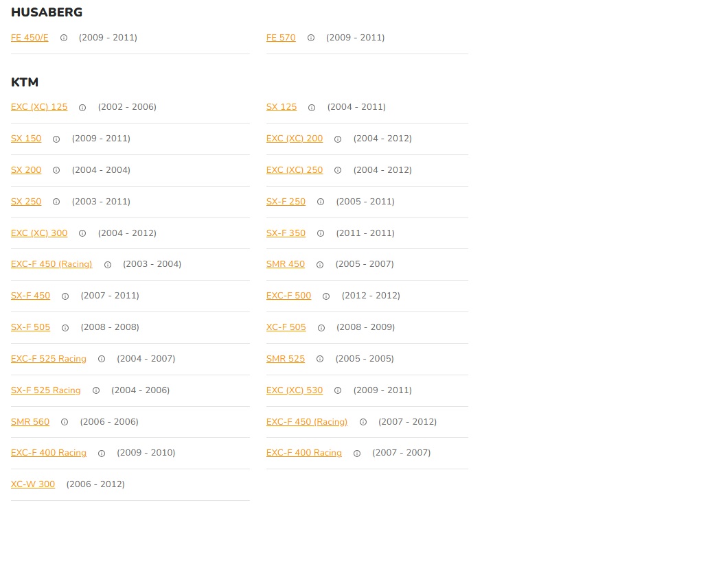Viewport: 712px width, 588px height.
Task: Select the EXC-F 525 Racing link
Action: [49, 359]
